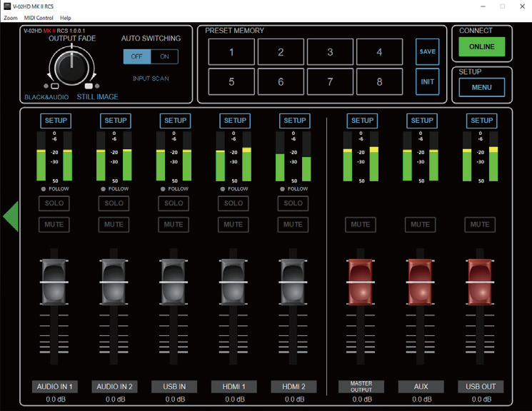Mute the MASTER OUTPUT channel
Viewport: 532px width, 411px height.
coord(361,225)
